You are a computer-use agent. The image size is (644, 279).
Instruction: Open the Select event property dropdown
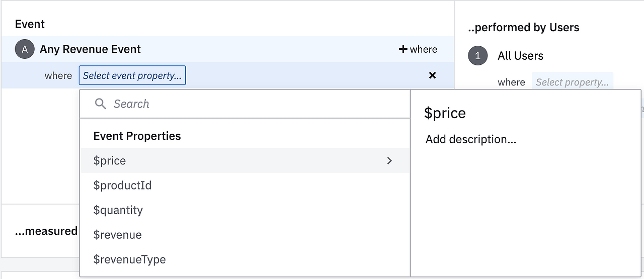tap(132, 75)
